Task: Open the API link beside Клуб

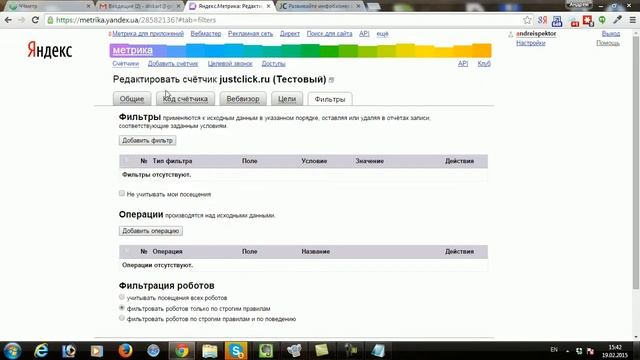Action: click(463, 64)
